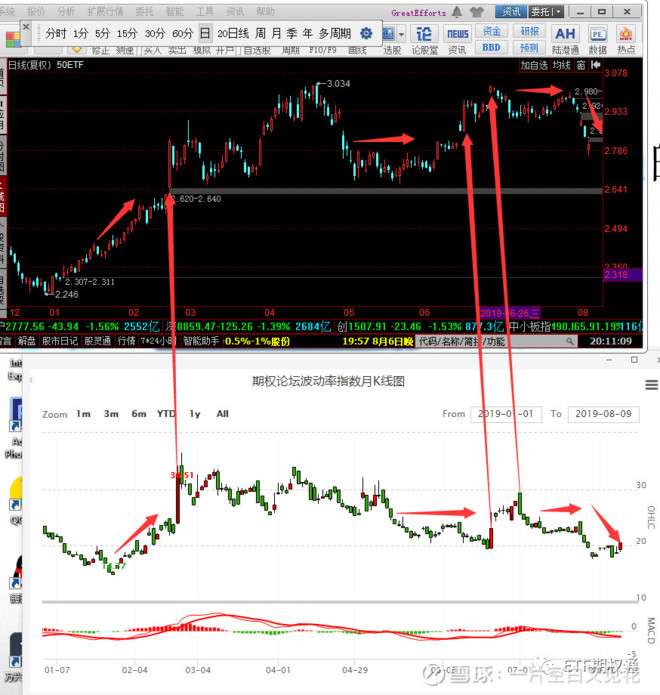
Task: Switch chart period to 分时
Action: tap(56, 33)
